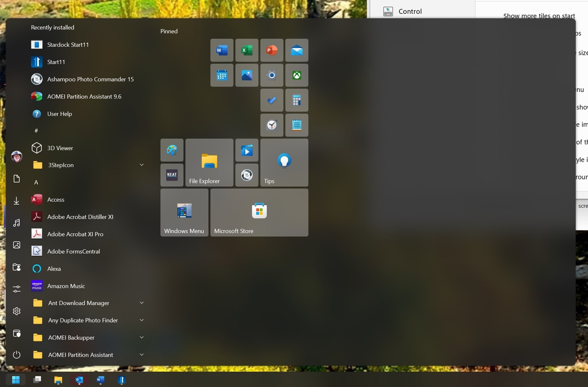Launch Excel from the pinned tiles
The image size is (588, 387).
(x=247, y=50)
